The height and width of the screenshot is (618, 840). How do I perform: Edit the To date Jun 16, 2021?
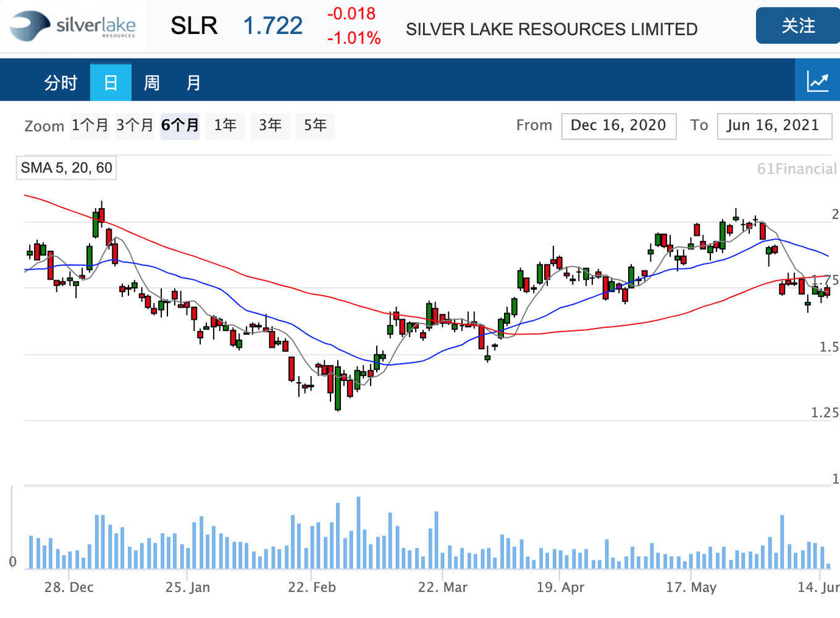(774, 126)
